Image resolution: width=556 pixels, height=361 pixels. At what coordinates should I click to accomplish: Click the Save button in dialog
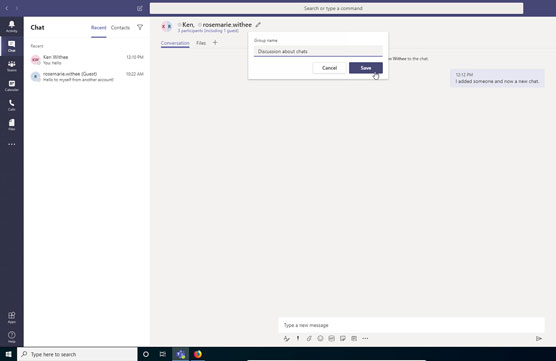pos(366,68)
